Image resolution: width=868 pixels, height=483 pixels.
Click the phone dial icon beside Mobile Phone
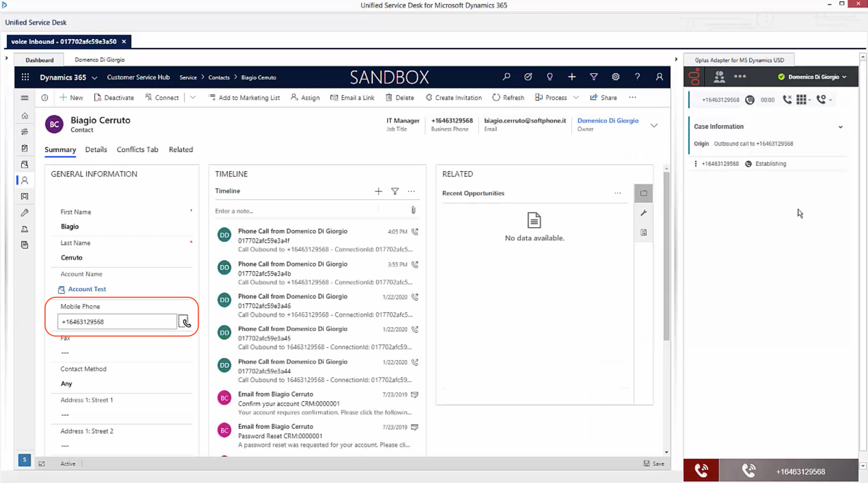[x=184, y=322]
